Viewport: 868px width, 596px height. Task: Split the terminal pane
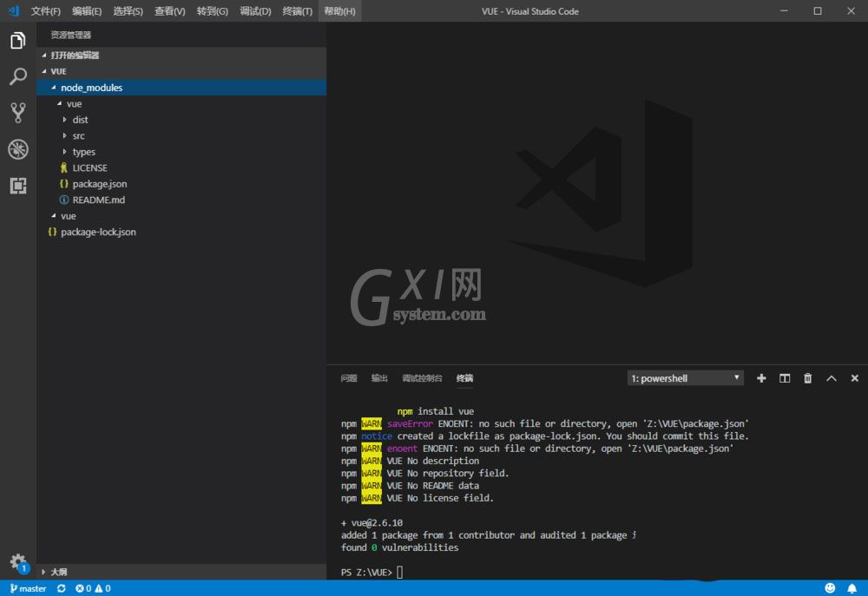pyautogui.click(x=785, y=378)
